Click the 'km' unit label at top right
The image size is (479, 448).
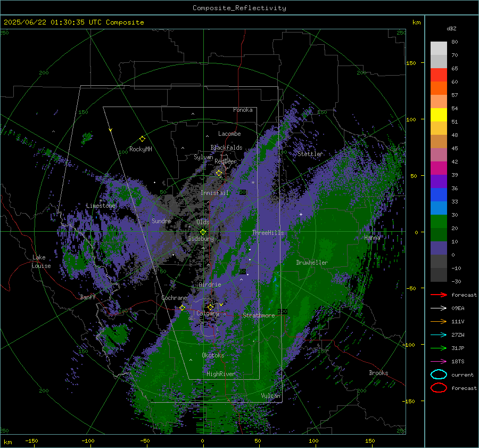click(416, 22)
